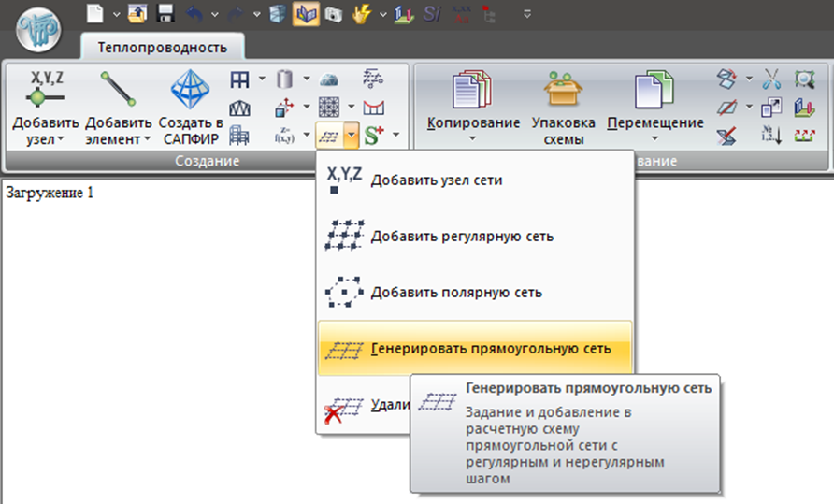Expand the dropdown beside slashed plate icon
Screen dimensions: 834x504
pyautogui.click(x=749, y=107)
